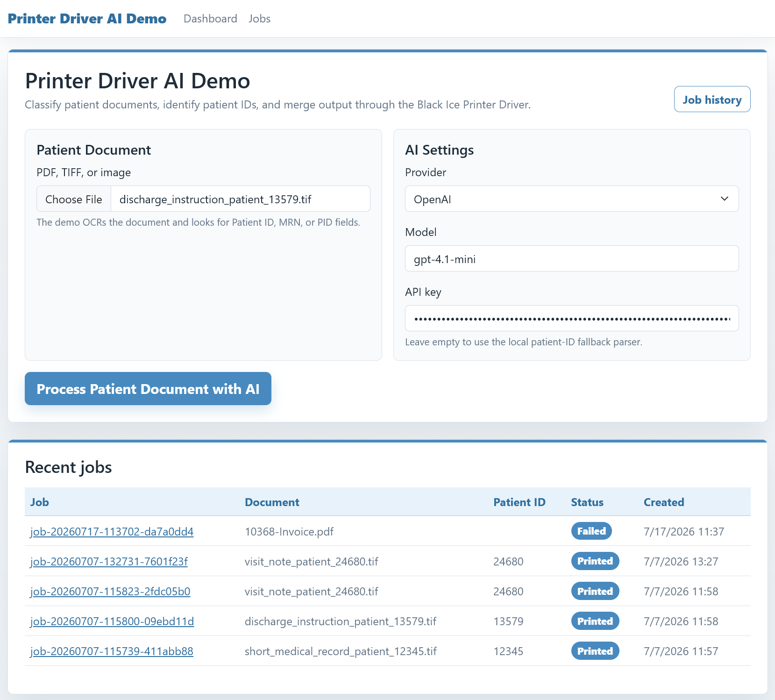Click the Created column header
Screen dimensions: 775x700
point(664,502)
